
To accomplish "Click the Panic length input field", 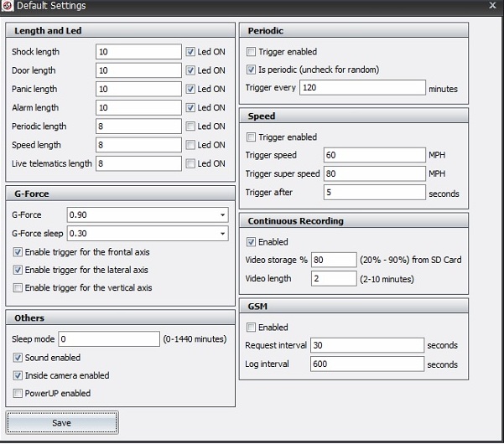I will point(138,89).
